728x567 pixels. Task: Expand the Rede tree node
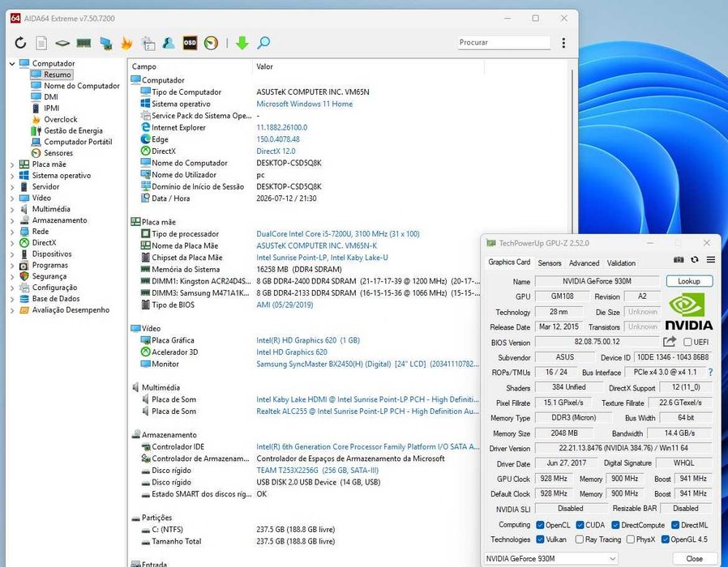(12, 232)
